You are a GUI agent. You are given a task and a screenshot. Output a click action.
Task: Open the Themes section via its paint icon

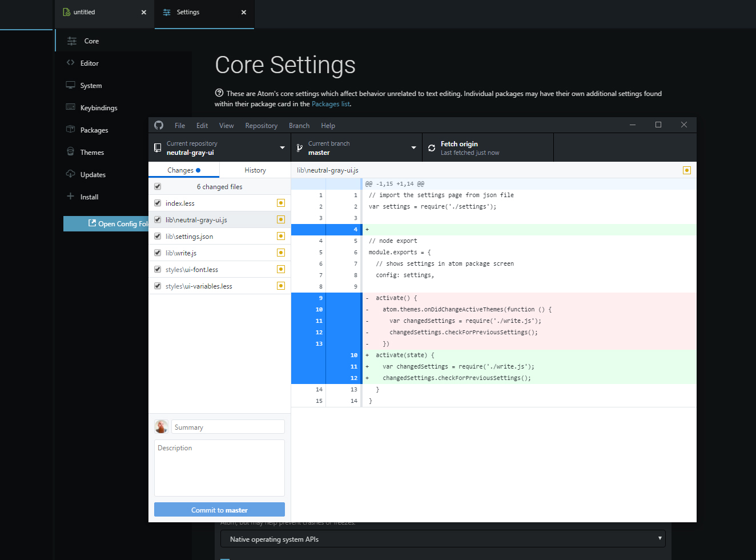71,152
